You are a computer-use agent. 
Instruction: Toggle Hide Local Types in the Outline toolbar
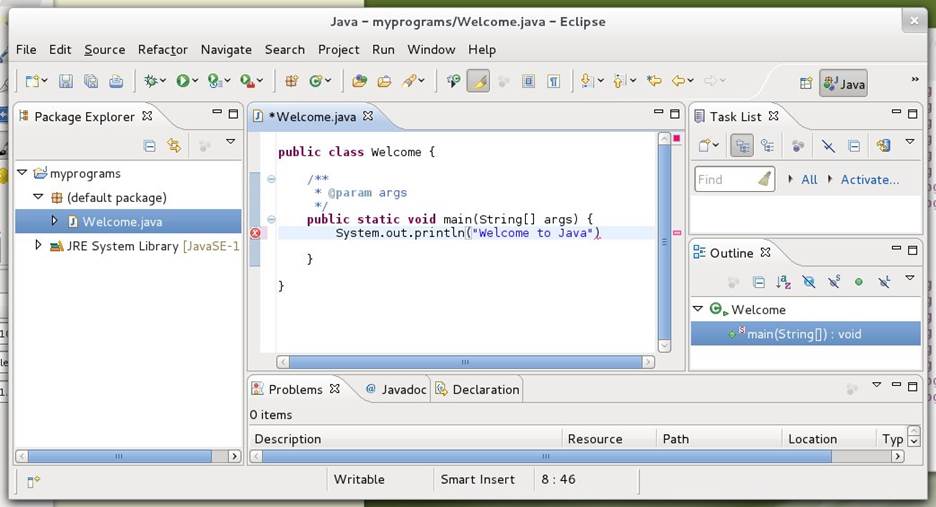point(884,282)
